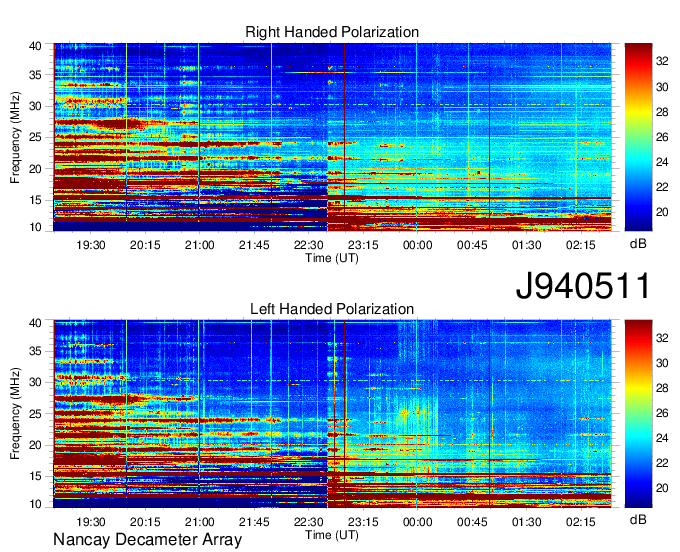Click the 15 MHz tick of Left Handed plot
The width and height of the screenshot is (680, 552).
click(36, 477)
